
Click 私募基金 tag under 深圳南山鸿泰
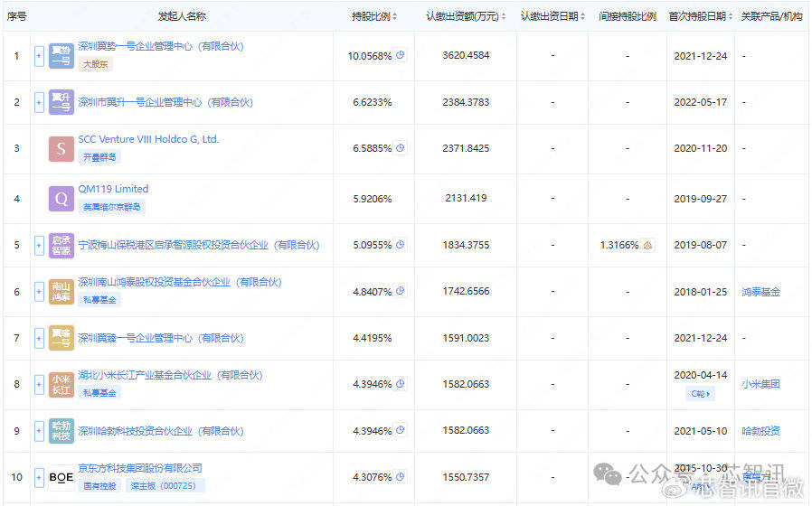(99, 300)
